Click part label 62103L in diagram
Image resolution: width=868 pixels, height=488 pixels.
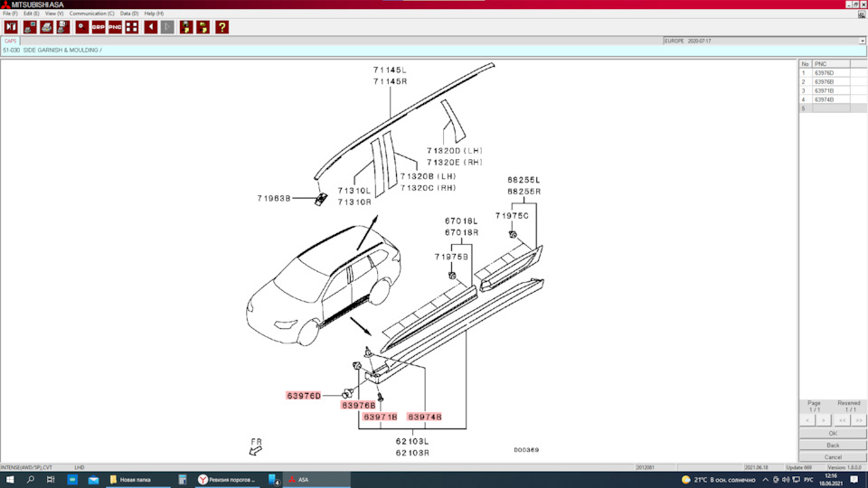(x=412, y=442)
